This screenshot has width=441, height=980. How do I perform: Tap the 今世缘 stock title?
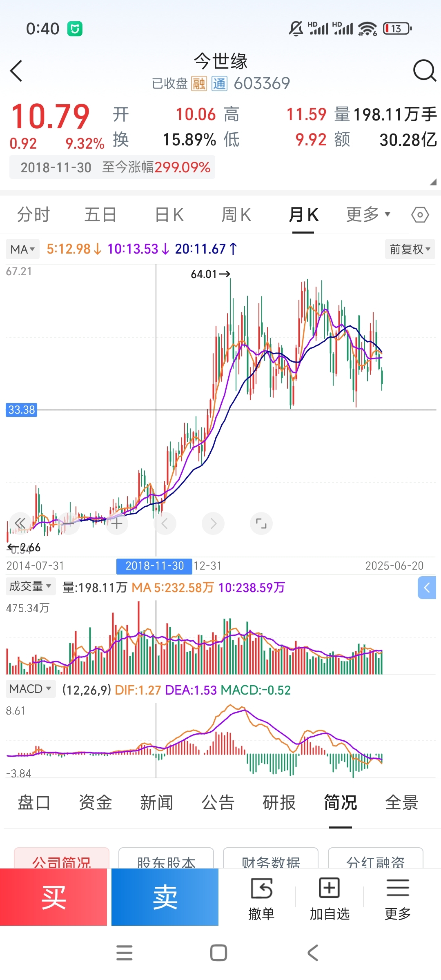click(220, 61)
